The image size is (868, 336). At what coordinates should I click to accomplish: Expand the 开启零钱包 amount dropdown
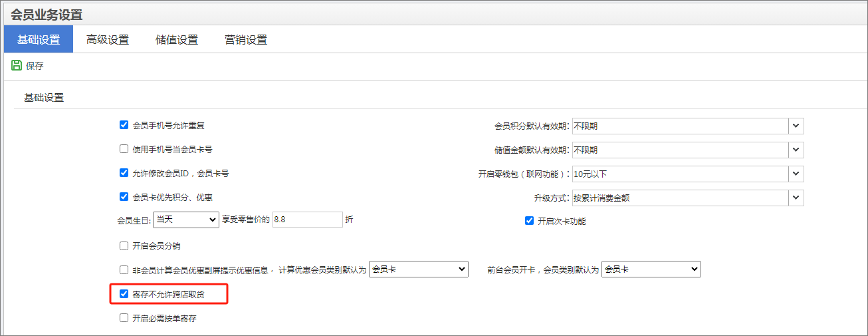pyautogui.click(x=796, y=174)
